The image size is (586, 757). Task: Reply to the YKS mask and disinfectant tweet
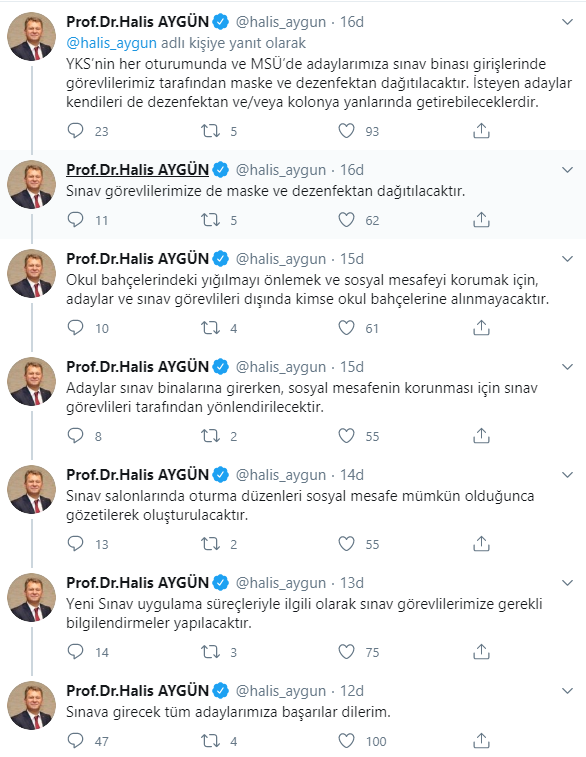coord(75,131)
